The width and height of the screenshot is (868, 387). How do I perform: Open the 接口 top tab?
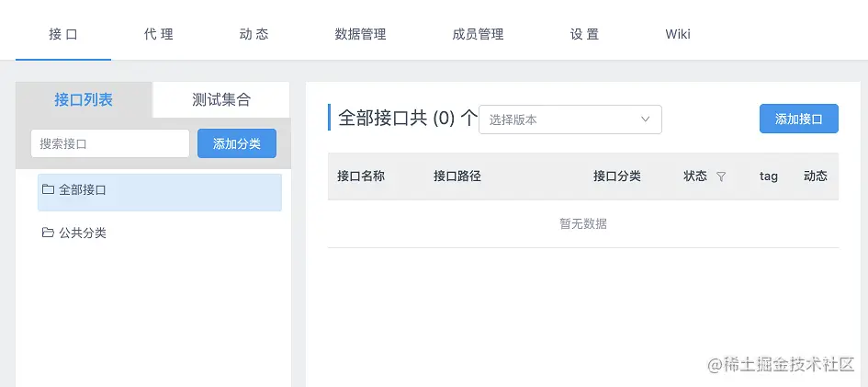coord(63,34)
